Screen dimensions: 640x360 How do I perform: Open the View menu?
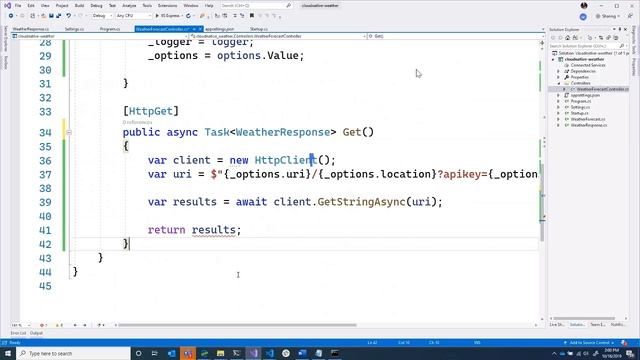45,6
